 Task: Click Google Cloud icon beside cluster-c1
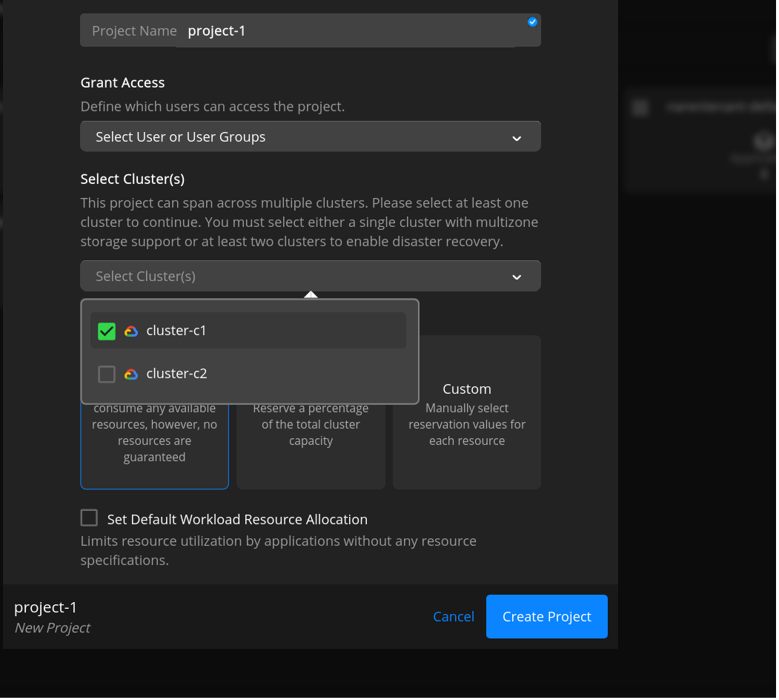[x=131, y=331]
